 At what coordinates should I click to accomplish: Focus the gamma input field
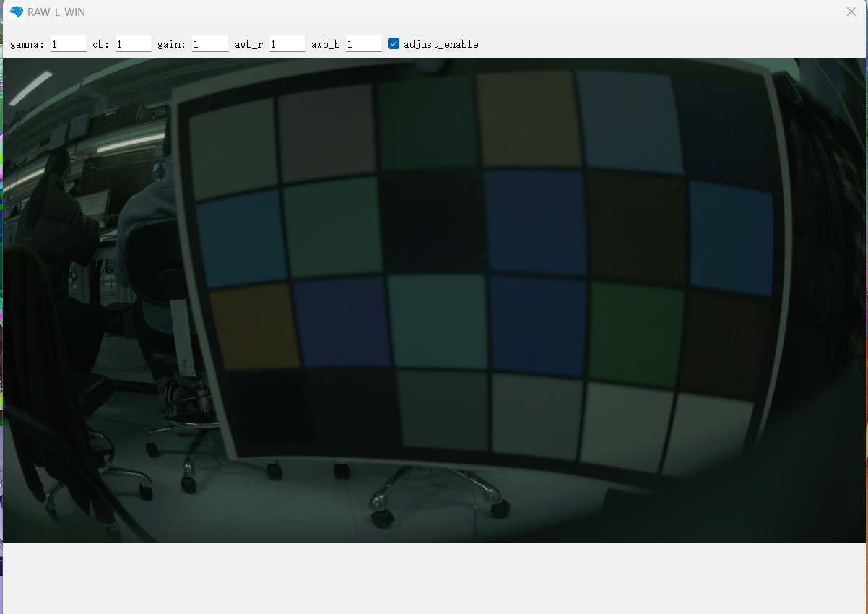pos(69,44)
